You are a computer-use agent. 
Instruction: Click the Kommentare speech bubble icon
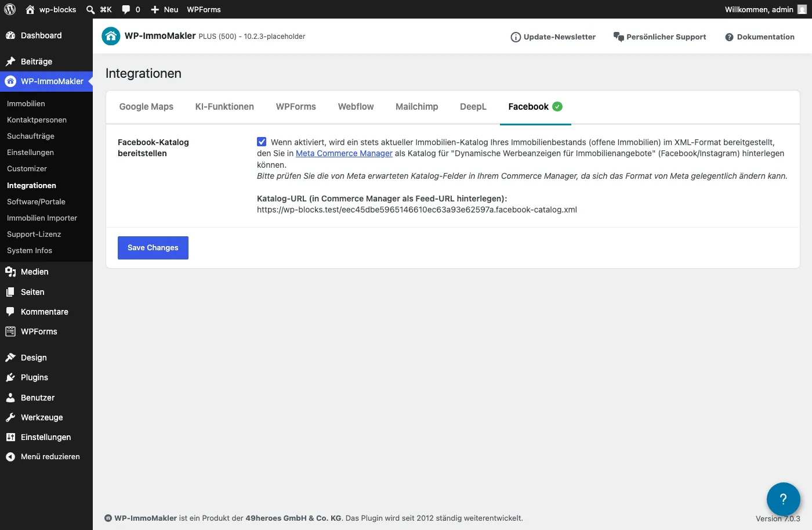tap(10, 312)
